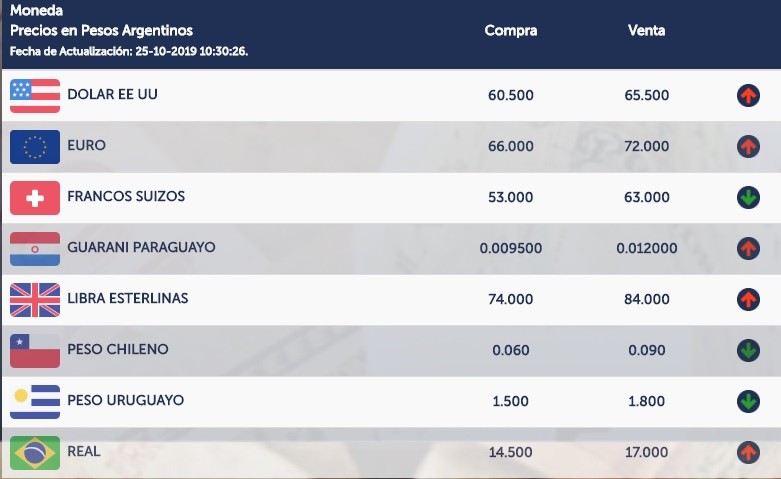This screenshot has height=479, width=781.
Task: Click the European Union flag icon
Action: pos(35,146)
